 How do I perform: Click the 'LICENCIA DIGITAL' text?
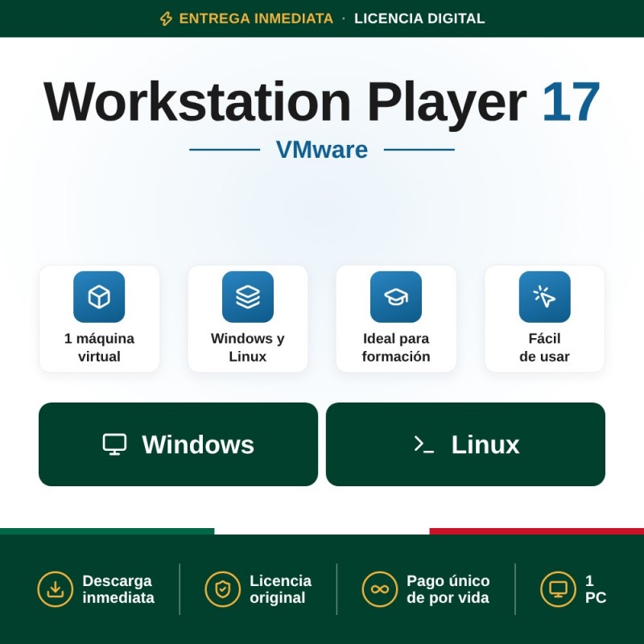[419, 19]
